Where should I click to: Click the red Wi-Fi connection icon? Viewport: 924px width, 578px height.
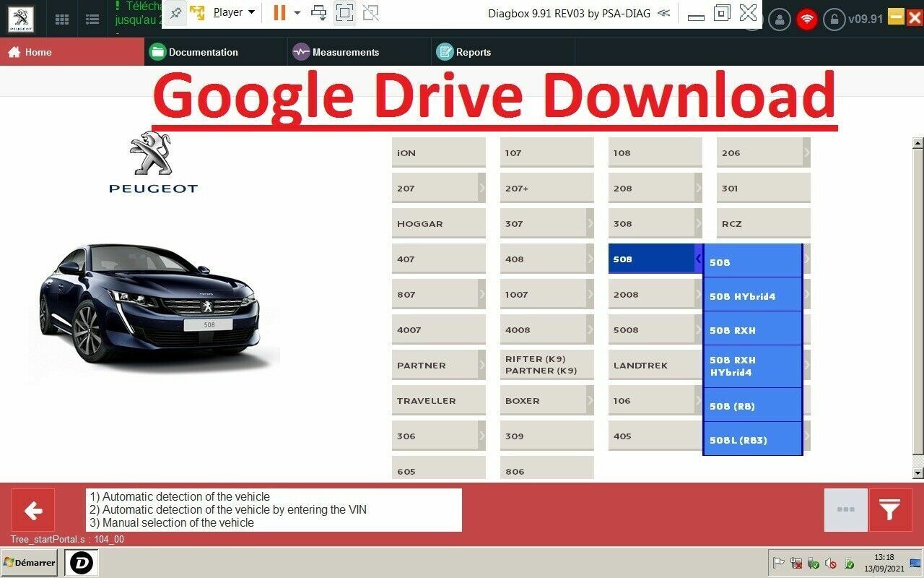click(807, 20)
